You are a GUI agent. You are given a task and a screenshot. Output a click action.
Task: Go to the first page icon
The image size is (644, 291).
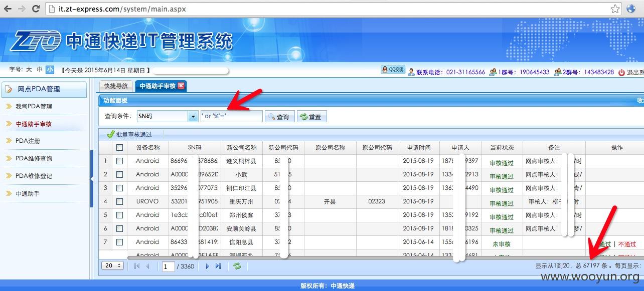point(137,266)
